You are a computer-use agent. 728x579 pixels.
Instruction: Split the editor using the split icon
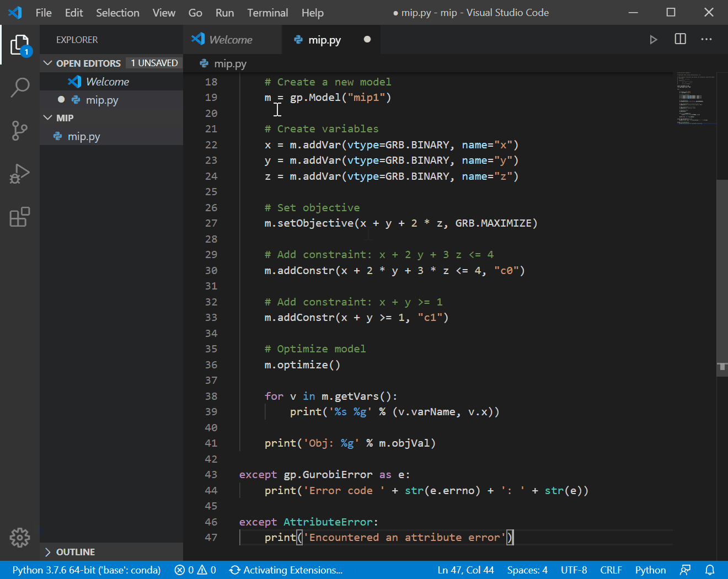click(x=680, y=39)
